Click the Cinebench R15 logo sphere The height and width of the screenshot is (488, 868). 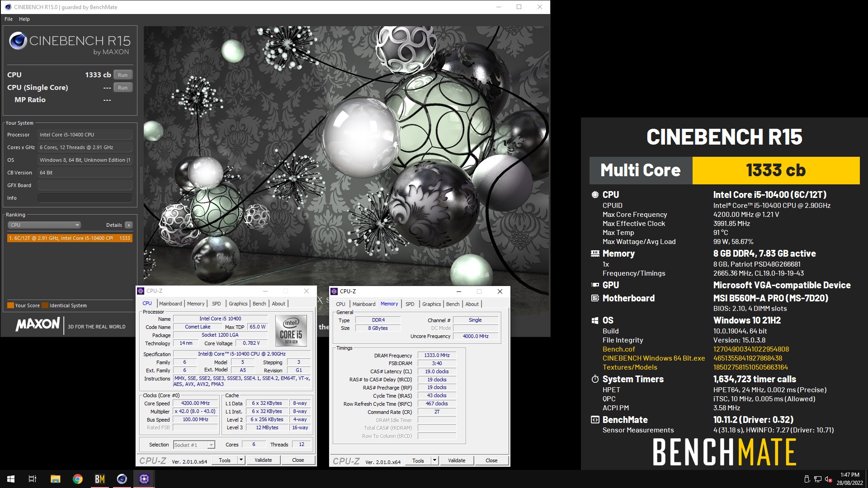18,41
